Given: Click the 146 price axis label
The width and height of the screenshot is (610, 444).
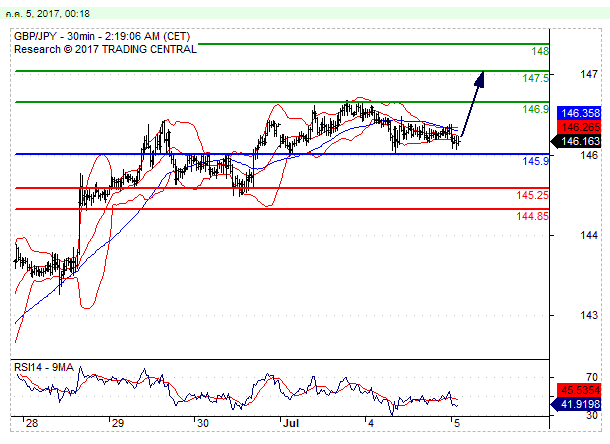Looking at the screenshot, I should [589, 155].
